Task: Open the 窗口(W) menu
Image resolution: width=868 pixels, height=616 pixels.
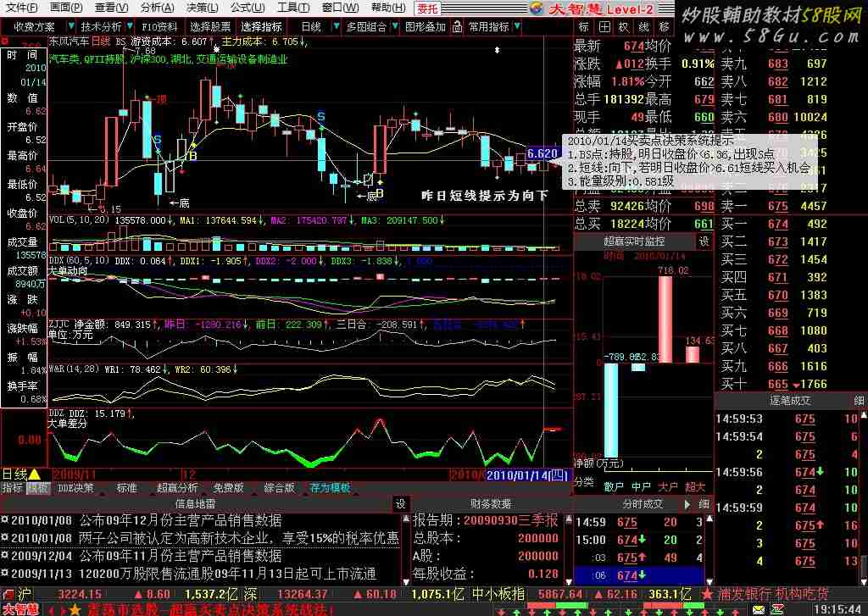Action: pyautogui.click(x=340, y=8)
